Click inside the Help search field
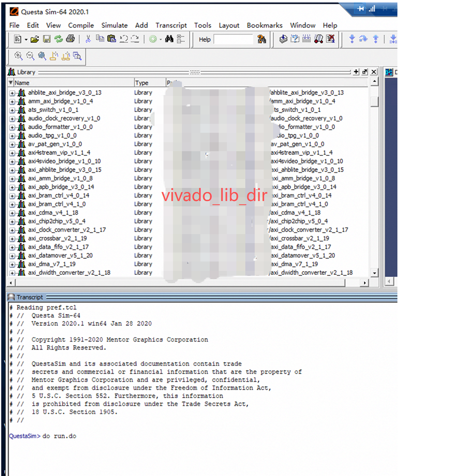462x476 pixels. coord(233,39)
